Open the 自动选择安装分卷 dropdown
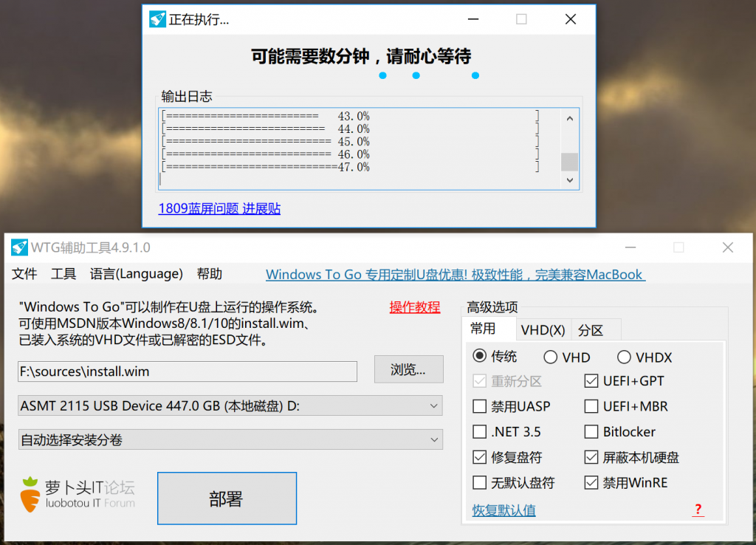This screenshot has width=756, height=545. click(x=230, y=440)
